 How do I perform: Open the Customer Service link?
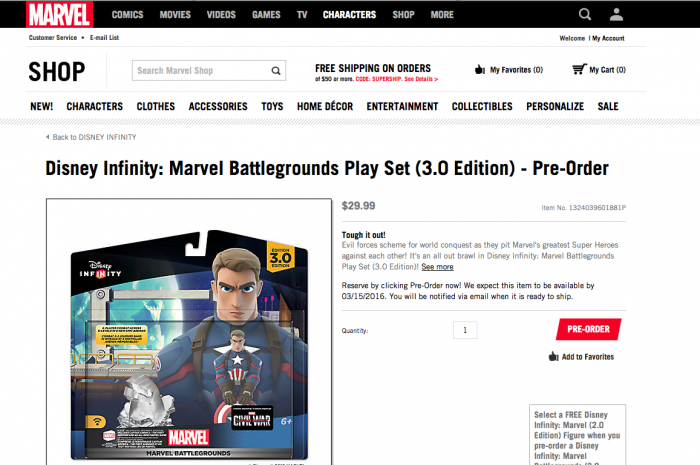coord(53,37)
